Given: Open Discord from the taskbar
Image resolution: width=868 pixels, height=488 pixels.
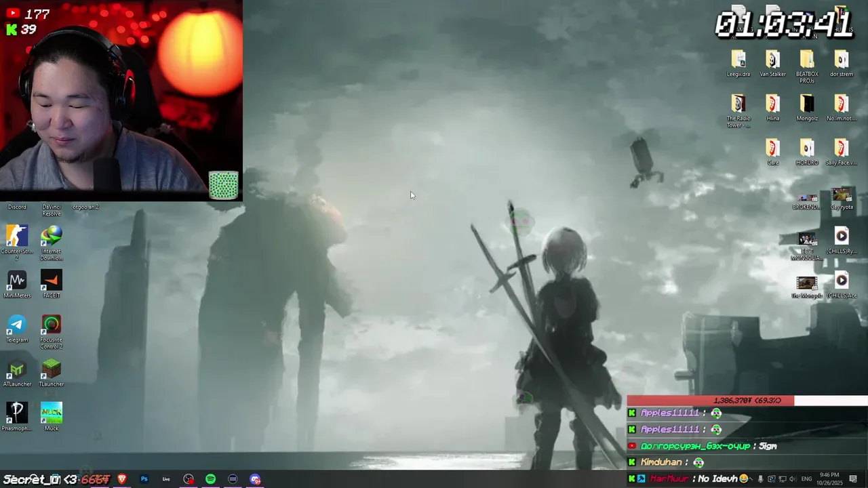Looking at the screenshot, I should pyautogui.click(x=255, y=479).
